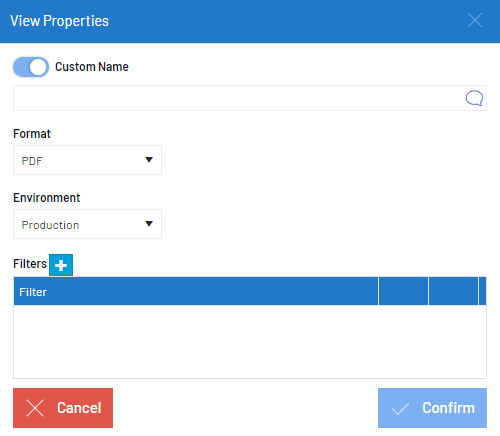The width and height of the screenshot is (500, 436).
Task: Click the checkmark icon on Confirm button
Action: (x=400, y=409)
